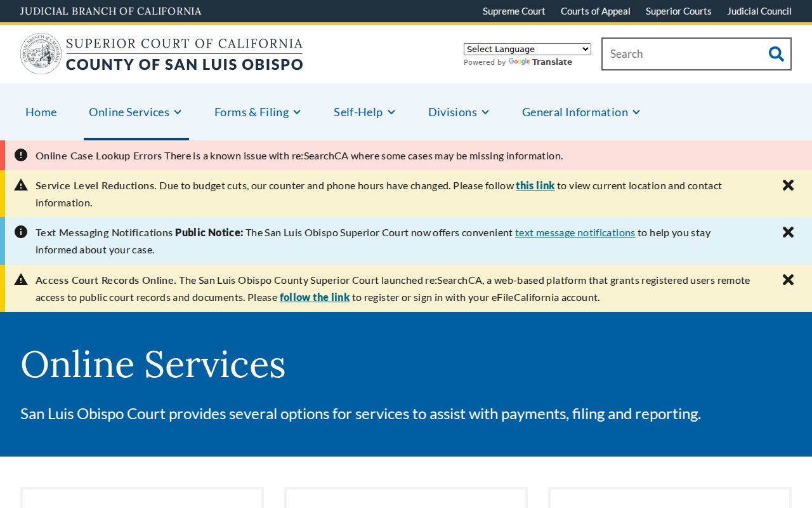The image size is (812, 508).
Task: Dismiss the Service Level Reductions alert
Action: coord(788,185)
